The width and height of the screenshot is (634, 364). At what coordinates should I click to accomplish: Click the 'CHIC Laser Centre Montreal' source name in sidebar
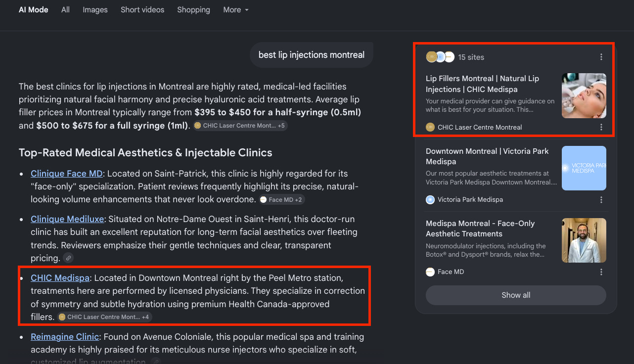pyautogui.click(x=480, y=128)
